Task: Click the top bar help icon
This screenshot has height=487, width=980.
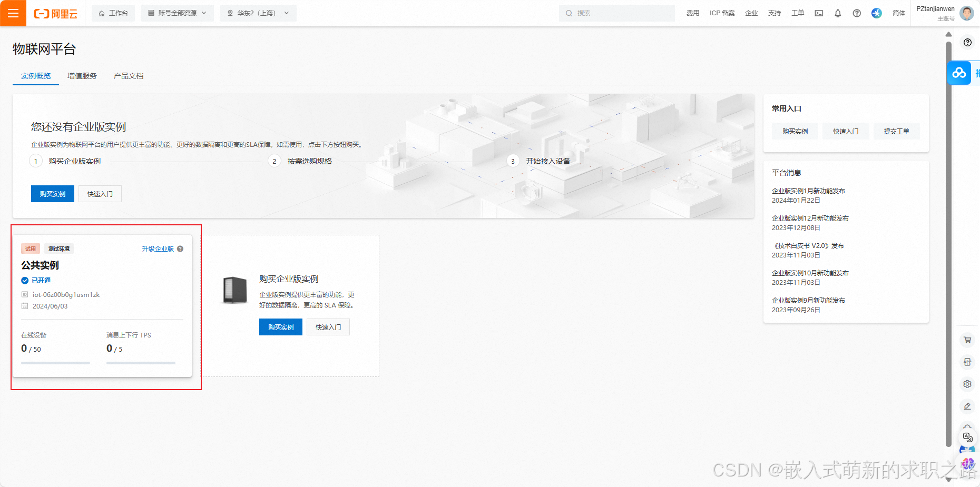Action: tap(857, 13)
